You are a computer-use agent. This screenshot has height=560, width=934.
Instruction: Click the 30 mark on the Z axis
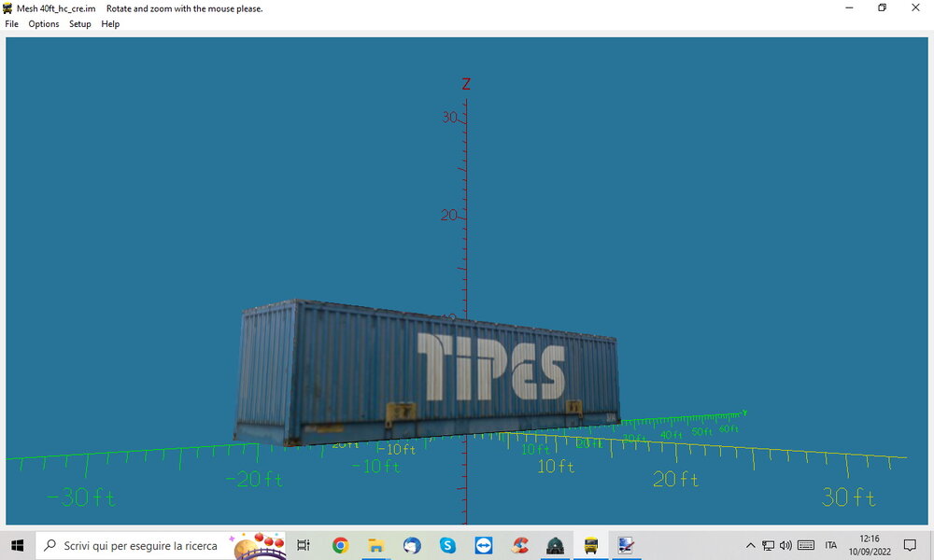(x=450, y=118)
